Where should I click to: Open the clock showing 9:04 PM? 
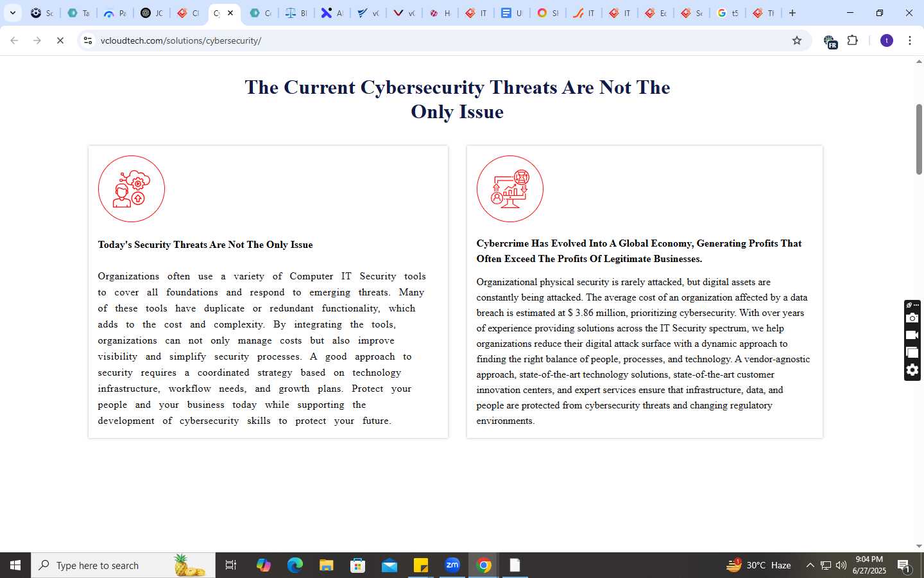click(x=869, y=565)
